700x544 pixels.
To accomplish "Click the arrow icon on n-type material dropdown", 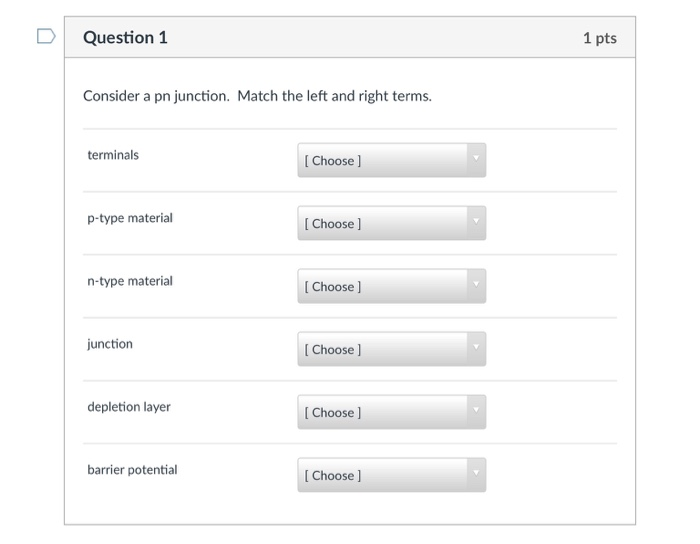I will pos(476,284).
